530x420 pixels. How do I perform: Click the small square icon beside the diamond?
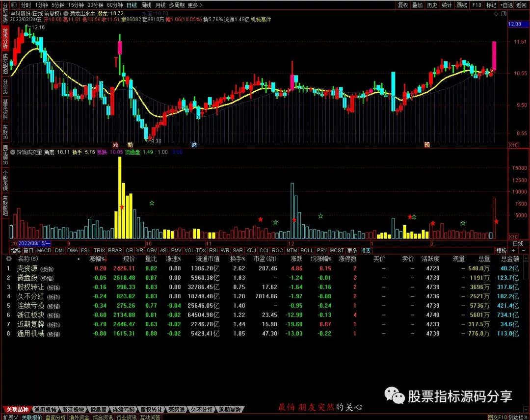tap(503, 14)
